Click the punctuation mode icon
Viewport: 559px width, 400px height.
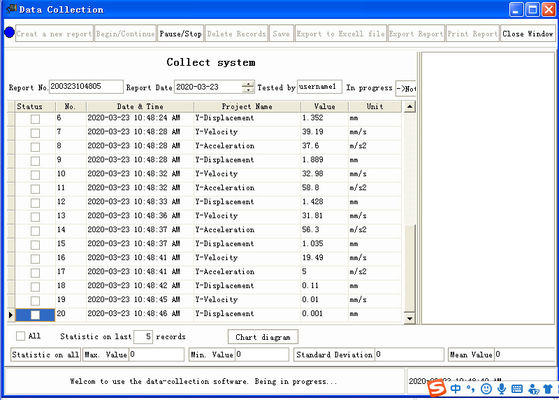click(x=471, y=389)
